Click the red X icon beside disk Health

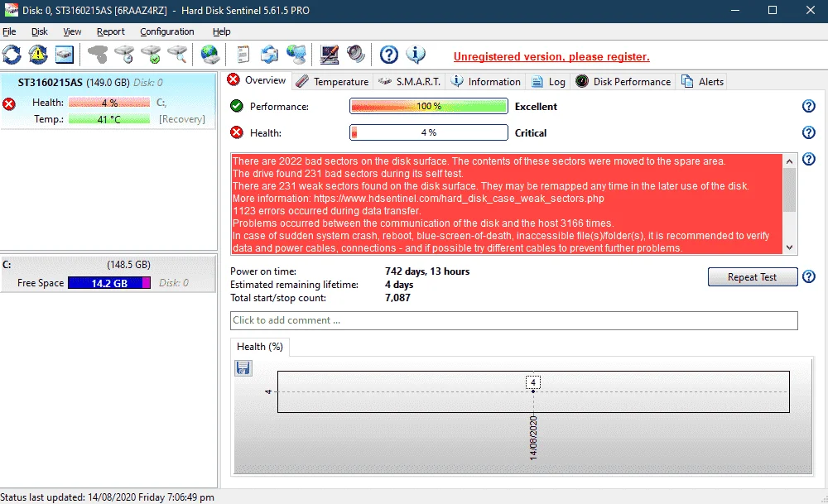[9, 104]
